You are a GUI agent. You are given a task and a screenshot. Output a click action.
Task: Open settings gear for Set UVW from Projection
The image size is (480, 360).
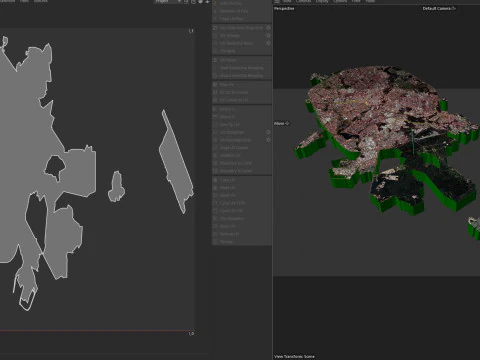pyautogui.click(x=268, y=28)
